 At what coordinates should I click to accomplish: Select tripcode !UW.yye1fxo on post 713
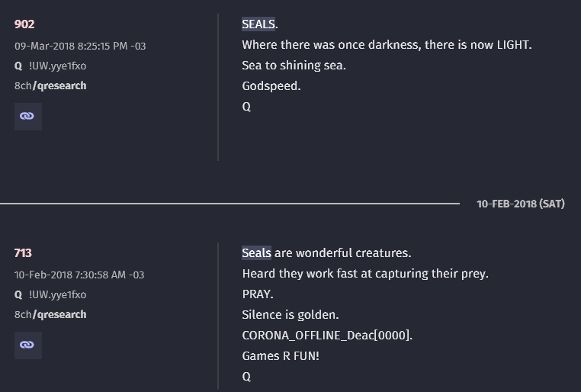pos(57,295)
